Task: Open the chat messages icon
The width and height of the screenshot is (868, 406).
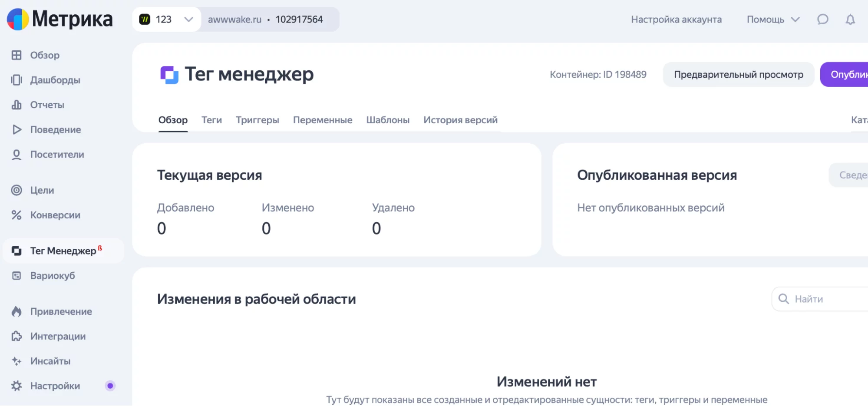Action: (822, 20)
